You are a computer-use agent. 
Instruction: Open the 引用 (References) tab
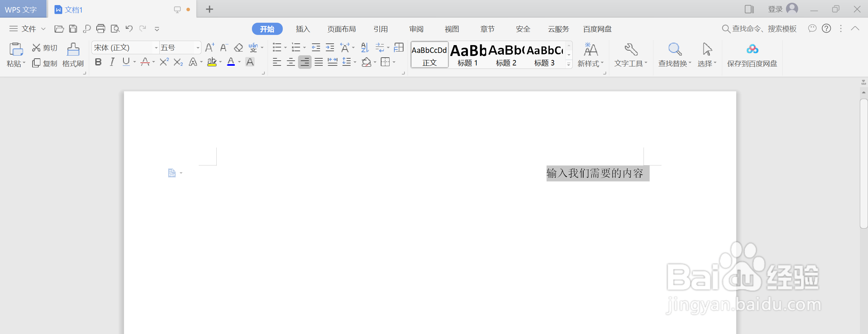click(x=380, y=29)
